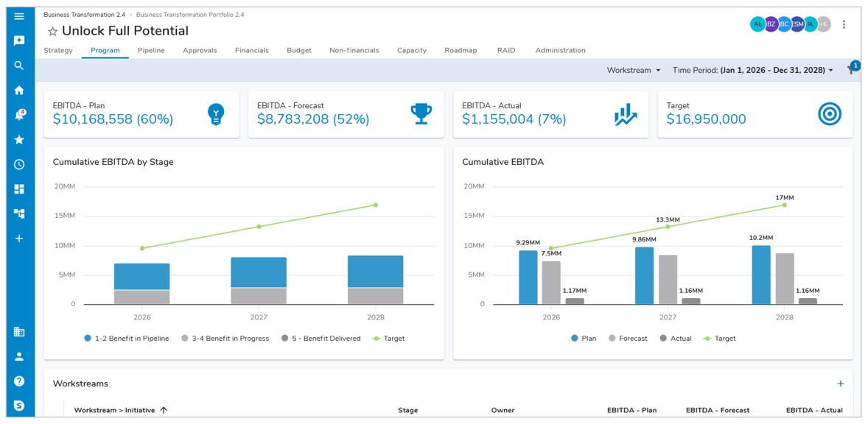This screenshot has width=868, height=424.
Task: Go to Home via sidebar icon
Action: point(19,91)
